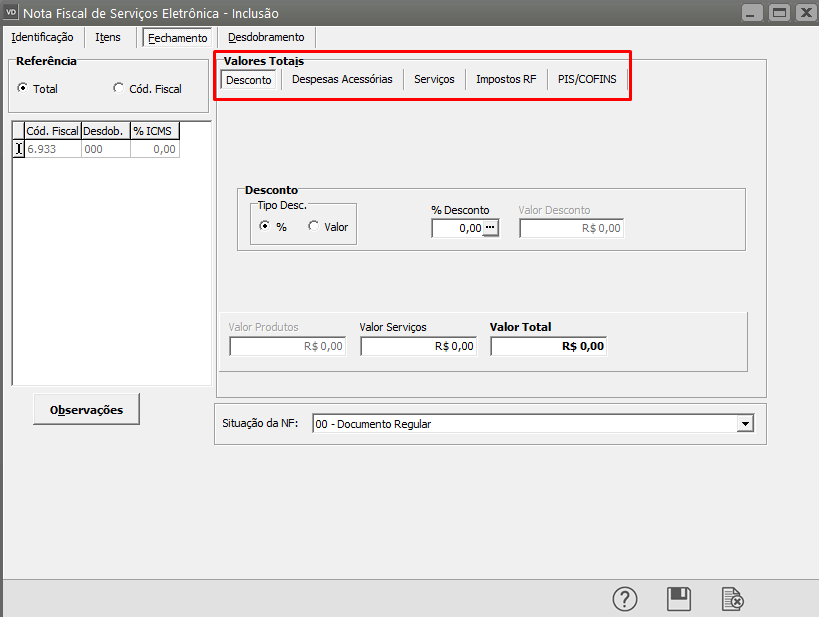
Task: Switch to the Itens tab
Action: coord(108,37)
